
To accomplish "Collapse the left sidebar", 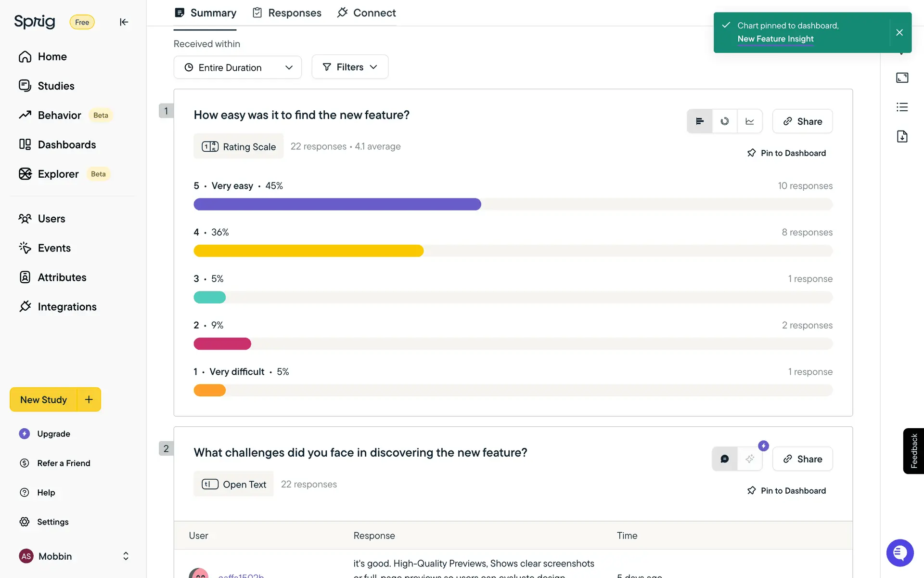I will tap(124, 22).
